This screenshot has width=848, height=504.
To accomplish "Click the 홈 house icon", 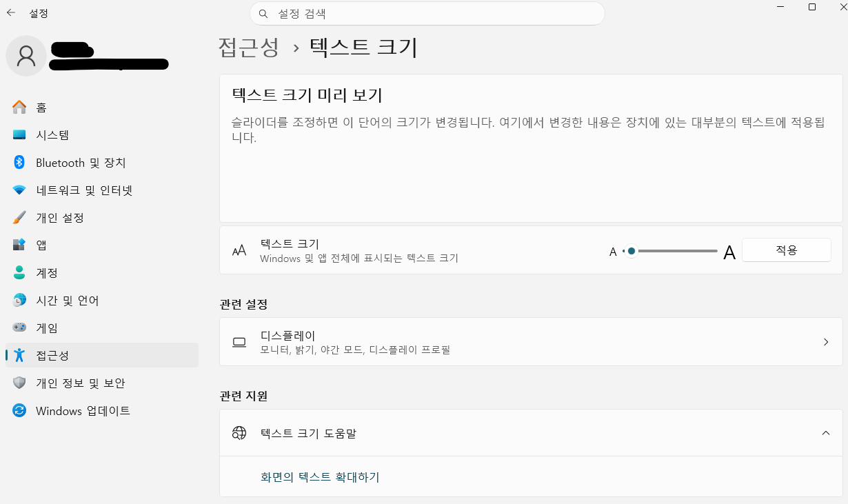I will click(x=19, y=108).
